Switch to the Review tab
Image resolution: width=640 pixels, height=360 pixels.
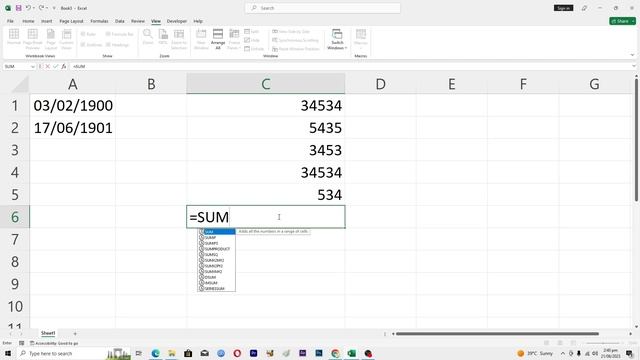coord(138,21)
